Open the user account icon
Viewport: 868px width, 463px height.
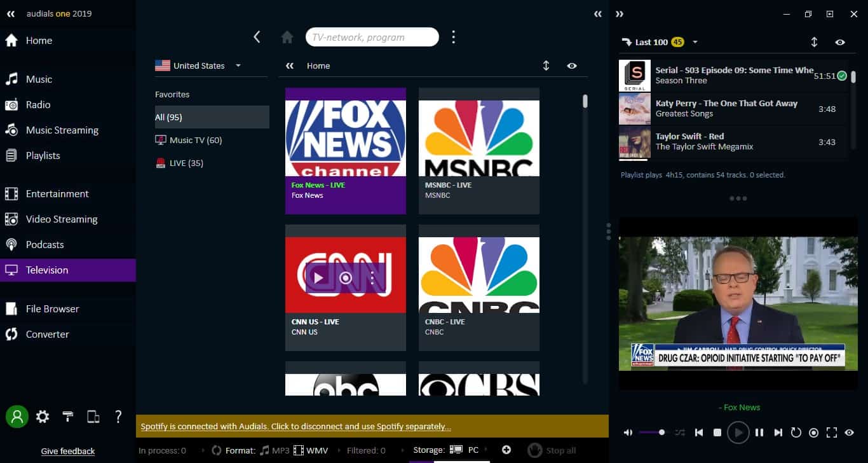(x=17, y=417)
